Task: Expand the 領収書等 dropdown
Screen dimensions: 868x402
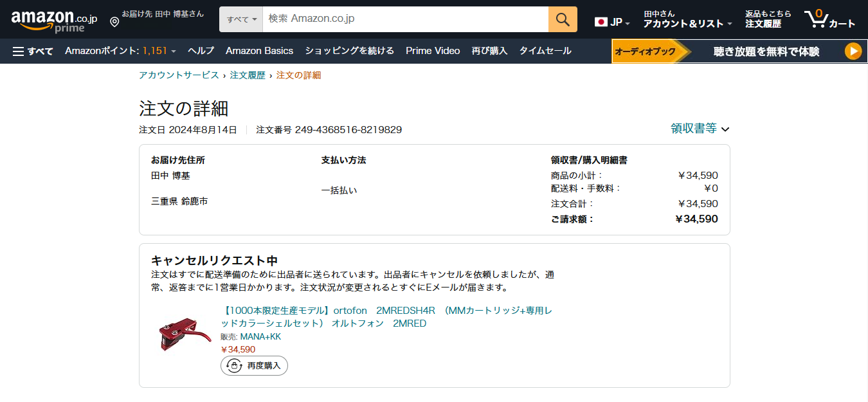Action: (x=700, y=129)
